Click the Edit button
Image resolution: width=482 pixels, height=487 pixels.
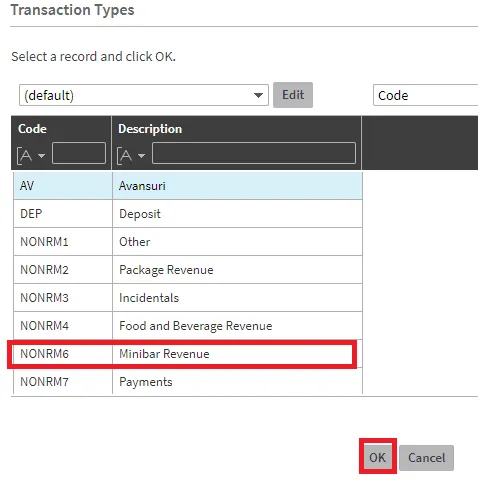point(293,95)
